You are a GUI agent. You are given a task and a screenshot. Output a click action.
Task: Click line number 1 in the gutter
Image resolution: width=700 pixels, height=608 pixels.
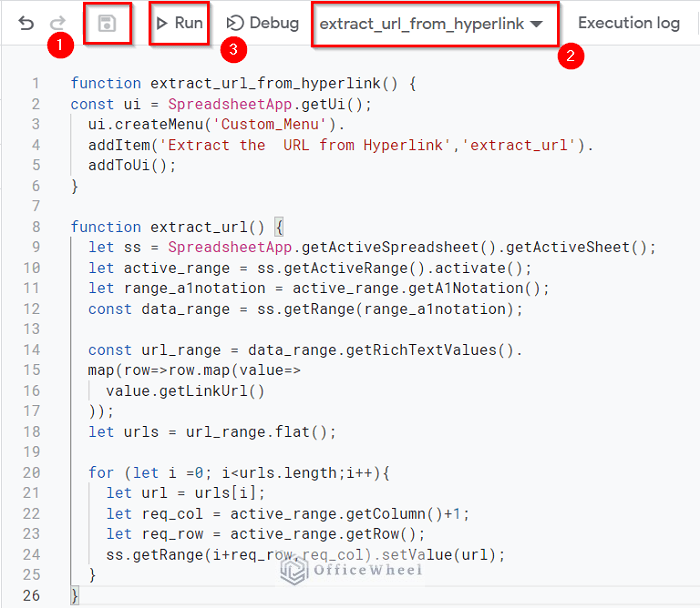pos(36,84)
